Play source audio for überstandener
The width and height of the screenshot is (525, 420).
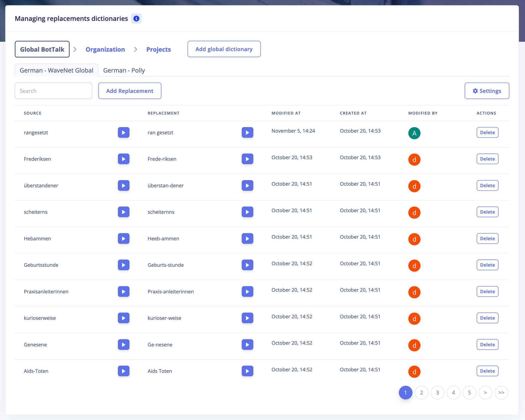tap(124, 186)
